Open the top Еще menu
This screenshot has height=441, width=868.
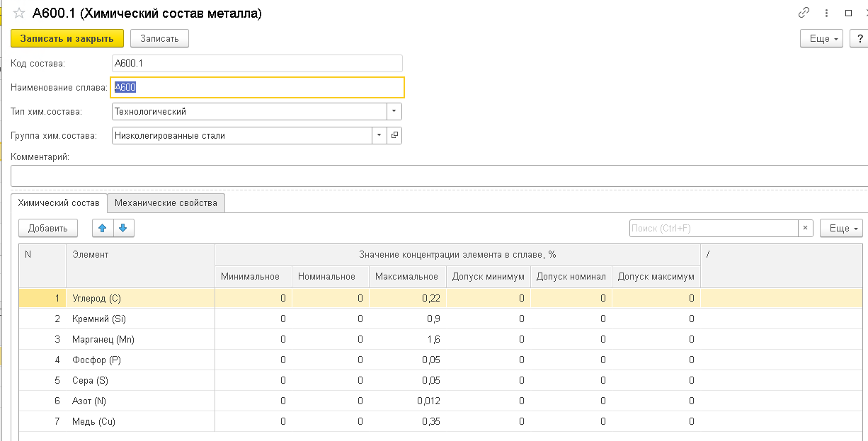pyautogui.click(x=821, y=38)
